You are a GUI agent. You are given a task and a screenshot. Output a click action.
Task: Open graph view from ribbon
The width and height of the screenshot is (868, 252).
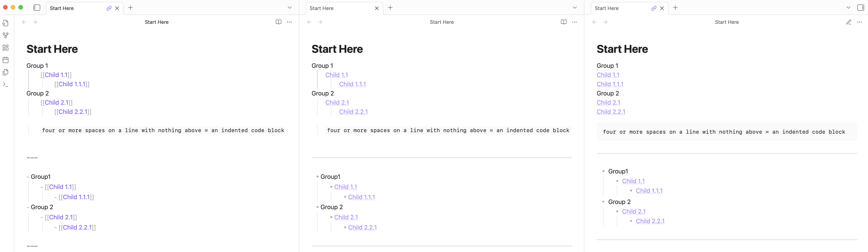5,35
